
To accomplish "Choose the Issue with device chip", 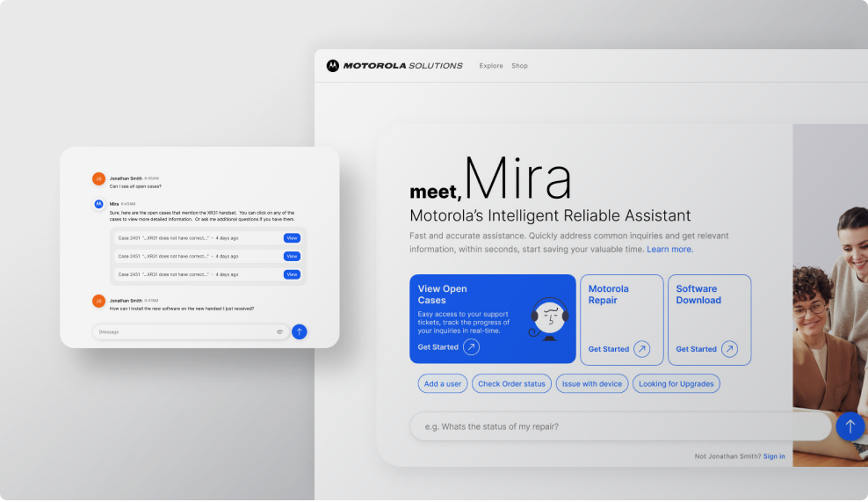I will pos(592,383).
